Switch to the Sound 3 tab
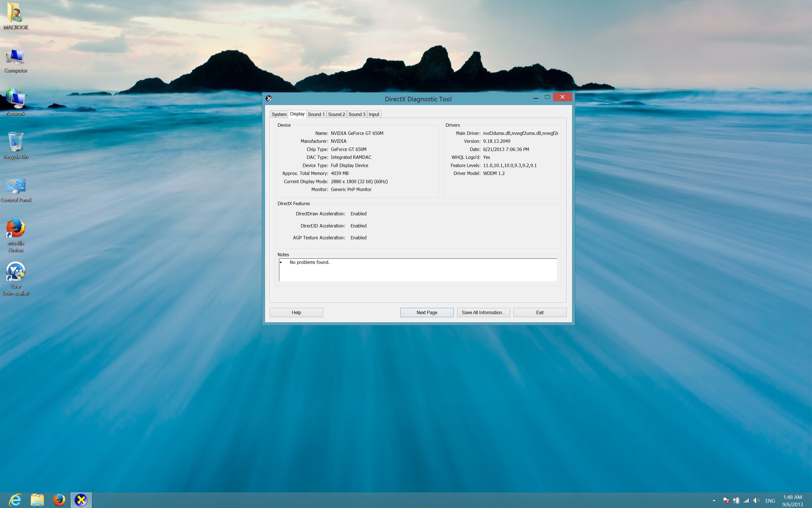812x508 pixels. pos(357,114)
